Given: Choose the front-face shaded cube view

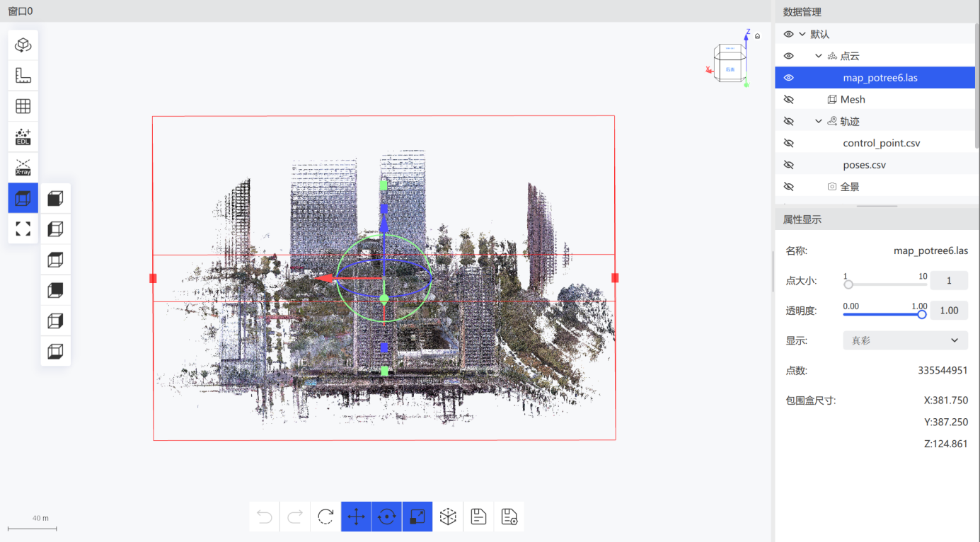Looking at the screenshot, I should (x=55, y=199).
